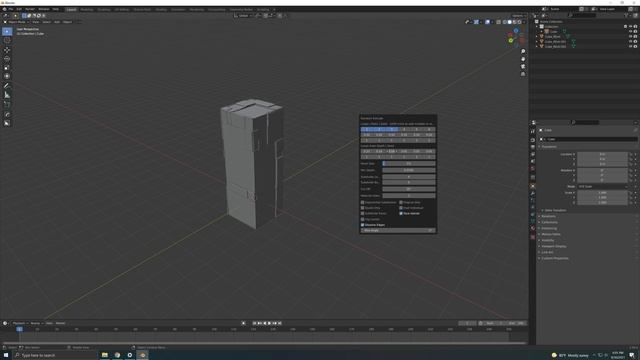
Task: Open the Modifiers wrench properties tab
Action: pos(533,193)
